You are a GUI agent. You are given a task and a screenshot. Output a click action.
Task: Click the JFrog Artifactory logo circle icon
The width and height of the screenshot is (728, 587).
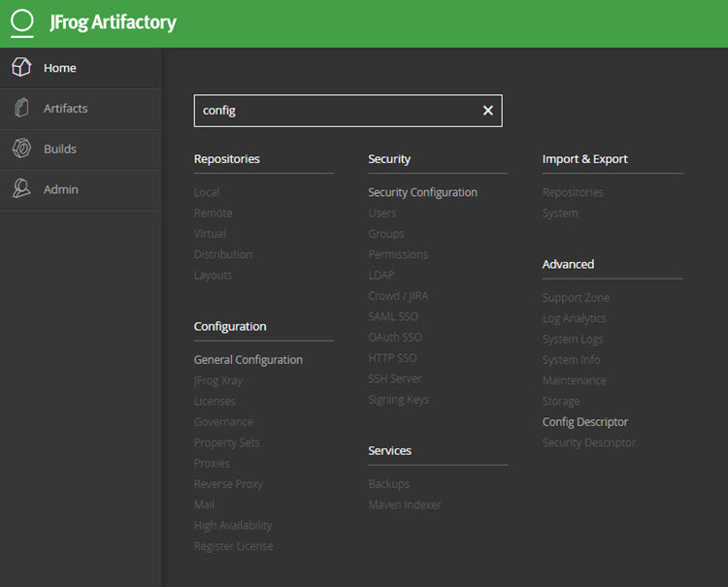22,22
